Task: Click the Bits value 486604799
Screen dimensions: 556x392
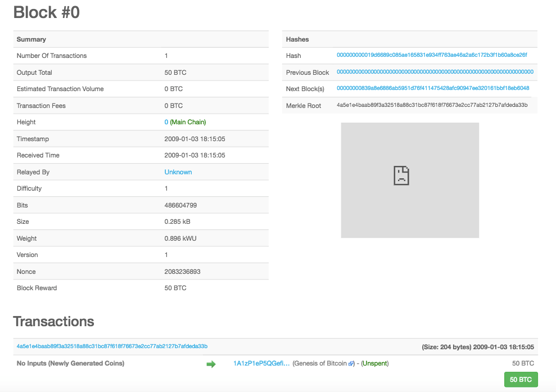Action: [x=180, y=205]
